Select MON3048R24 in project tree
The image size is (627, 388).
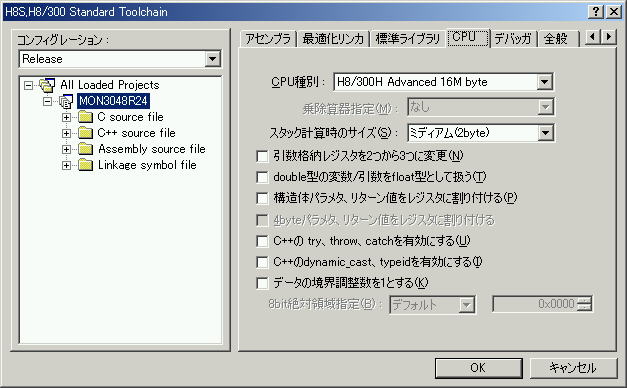click(x=113, y=101)
